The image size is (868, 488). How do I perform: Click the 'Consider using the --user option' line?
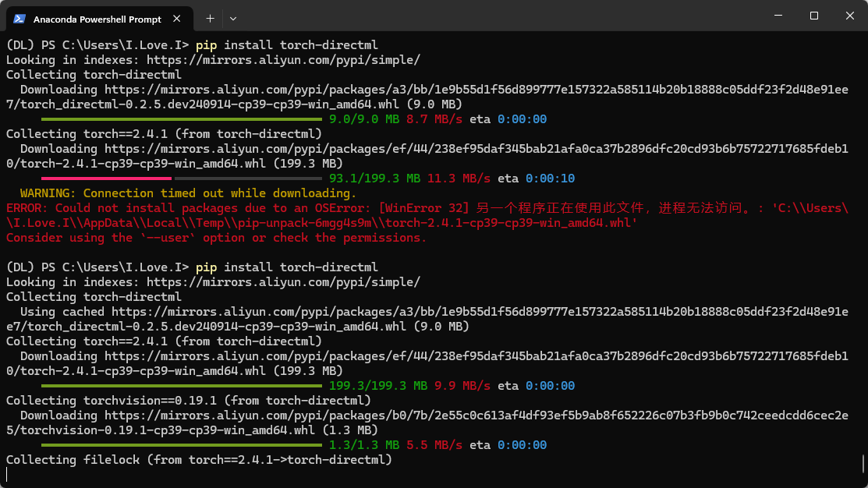216,238
